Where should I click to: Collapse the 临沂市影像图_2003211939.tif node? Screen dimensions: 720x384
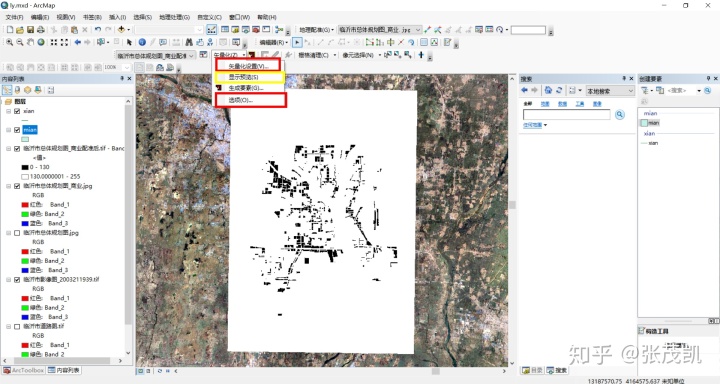(x=8, y=280)
